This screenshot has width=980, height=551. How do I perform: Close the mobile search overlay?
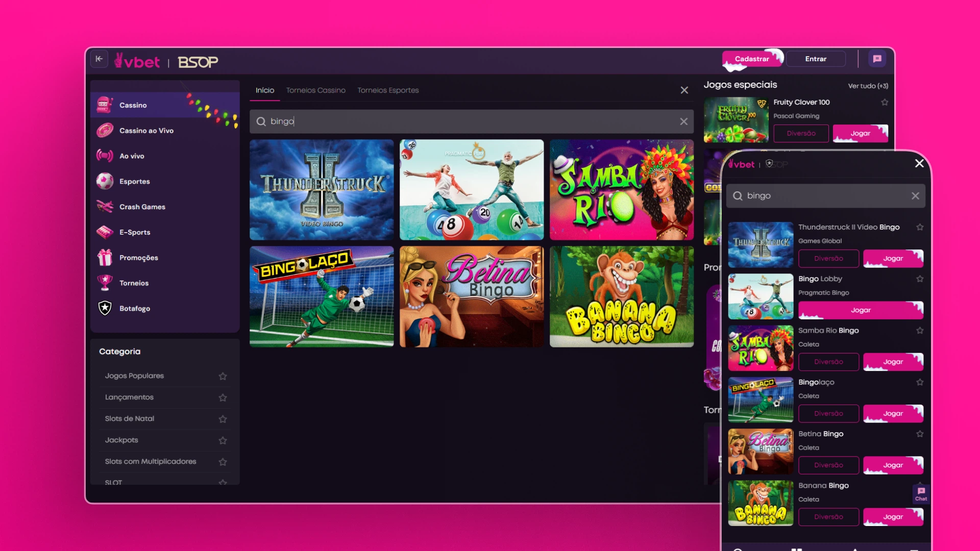click(x=919, y=163)
